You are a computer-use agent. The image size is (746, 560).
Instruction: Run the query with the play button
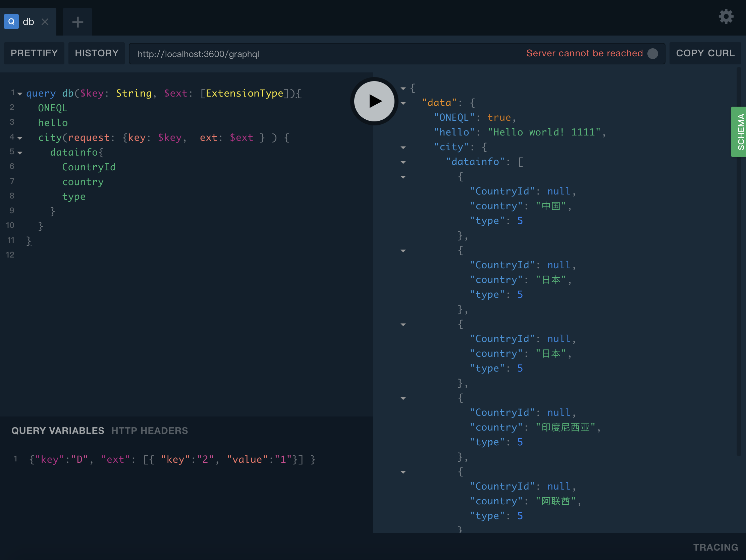click(x=374, y=101)
